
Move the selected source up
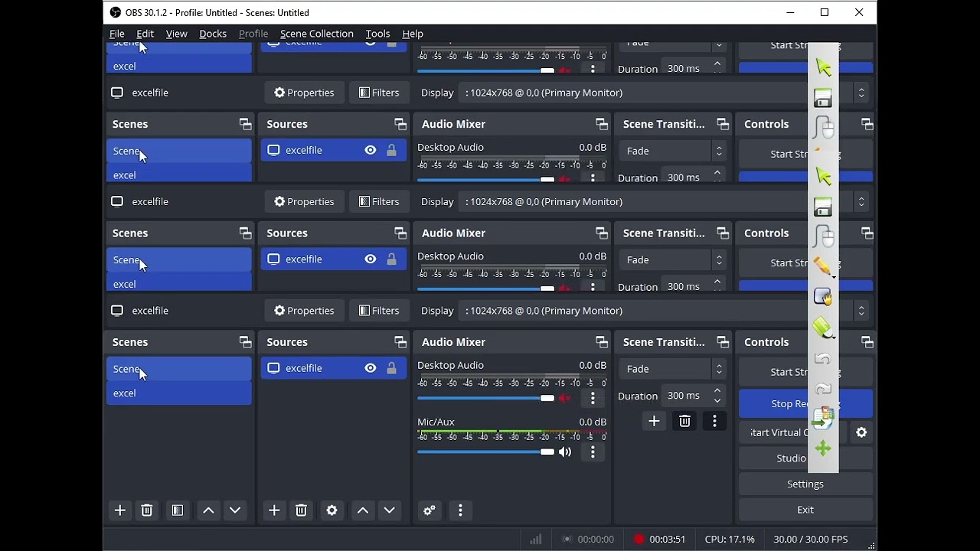(363, 510)
